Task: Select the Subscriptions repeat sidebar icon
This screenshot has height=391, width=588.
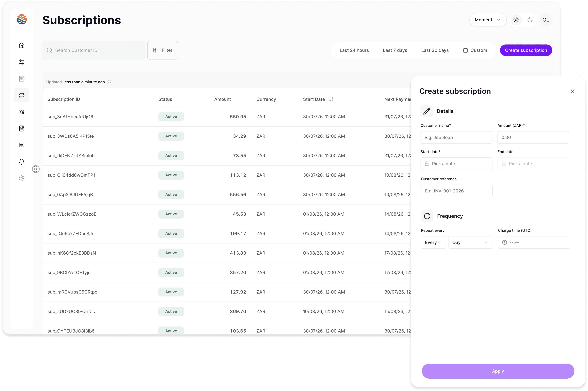Action: point(22,95)
